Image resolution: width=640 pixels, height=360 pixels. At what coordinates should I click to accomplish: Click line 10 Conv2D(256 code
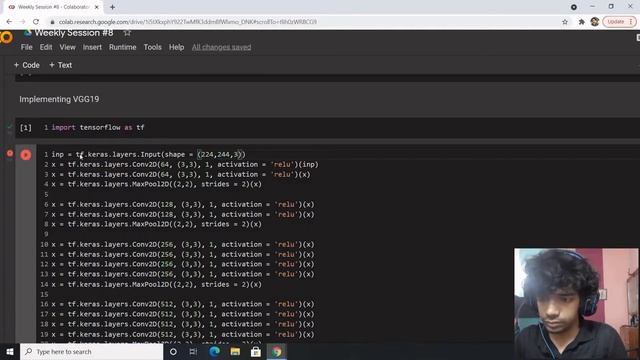(183, 244)
